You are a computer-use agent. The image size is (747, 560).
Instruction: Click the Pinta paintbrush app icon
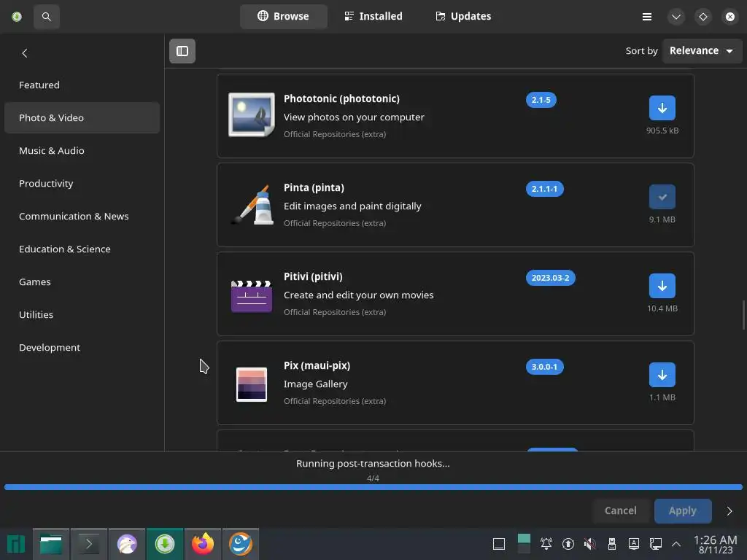[252, 204]
